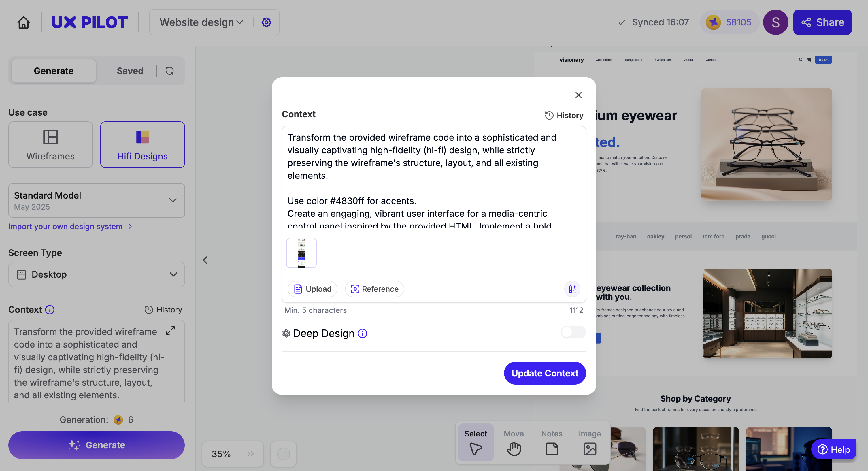Click the Update Context button
The image size is (868, 471).
point(545,373)
